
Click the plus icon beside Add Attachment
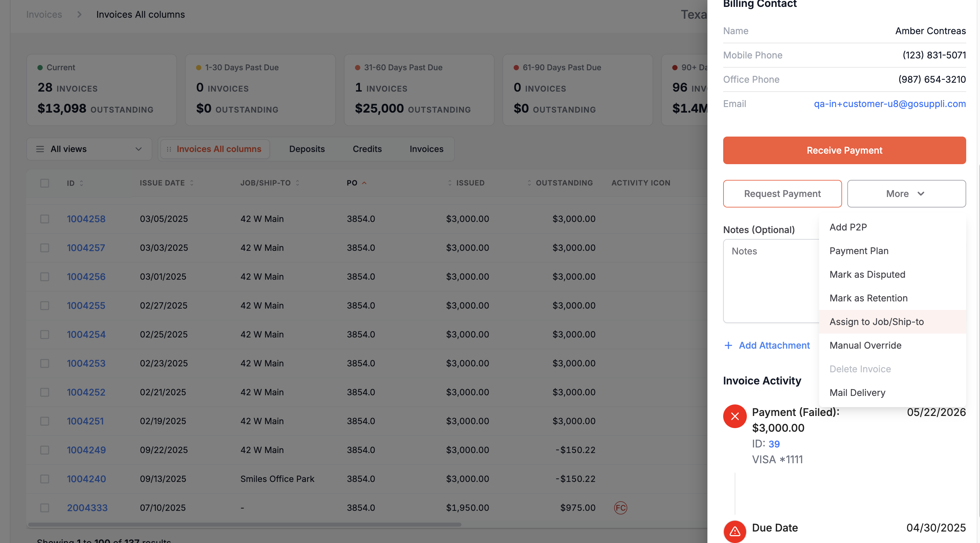pyautogui.click(x=728, y=345)
